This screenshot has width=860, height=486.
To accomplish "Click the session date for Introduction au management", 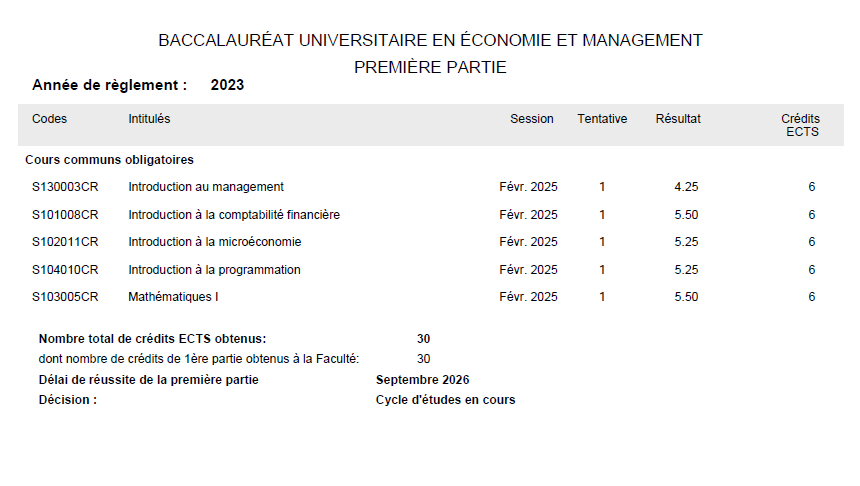I will click(528, 187).
